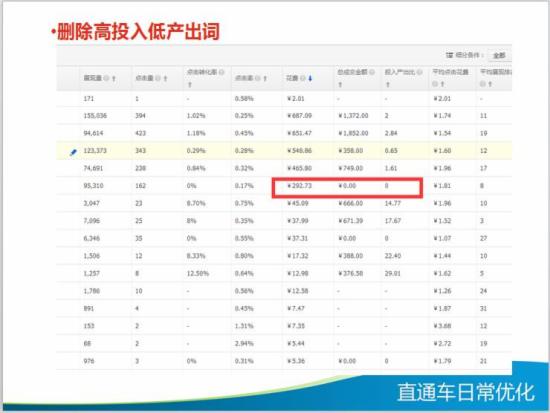This screenshot has width=550, height=413.
Task: Select the ¥0.00 cell in red box
Action: coord(347,186)
